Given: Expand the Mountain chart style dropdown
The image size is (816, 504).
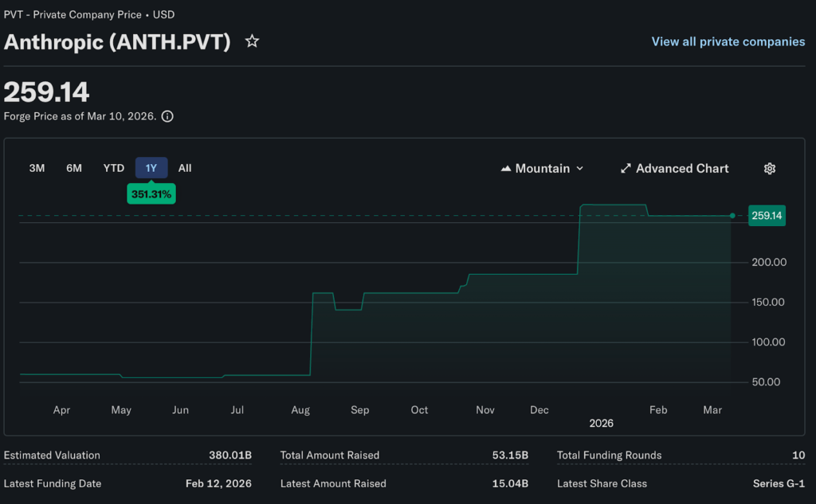Looking at the screenshot, I should point(542,169).
